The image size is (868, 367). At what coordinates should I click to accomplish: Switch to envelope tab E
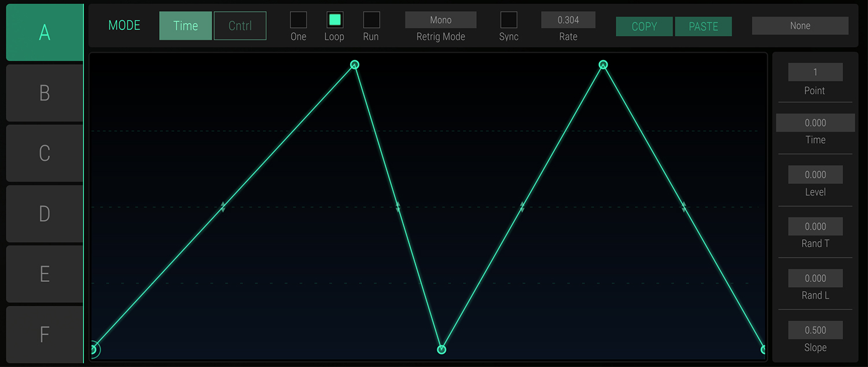click(45, 274)
